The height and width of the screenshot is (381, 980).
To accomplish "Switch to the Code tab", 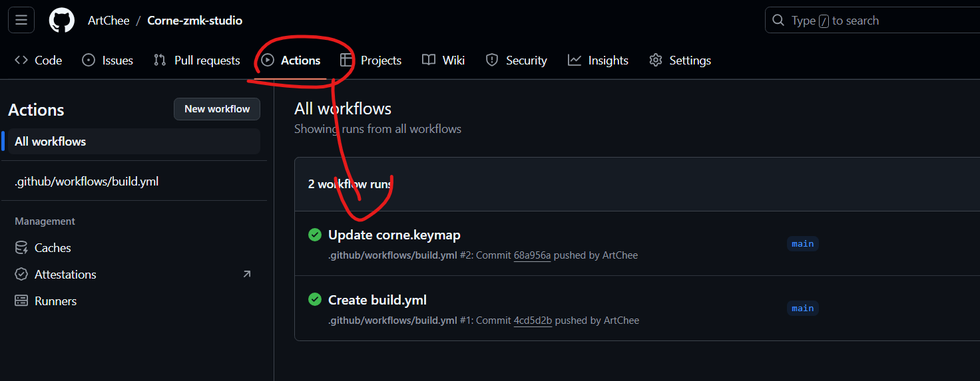I will (38, 61).
